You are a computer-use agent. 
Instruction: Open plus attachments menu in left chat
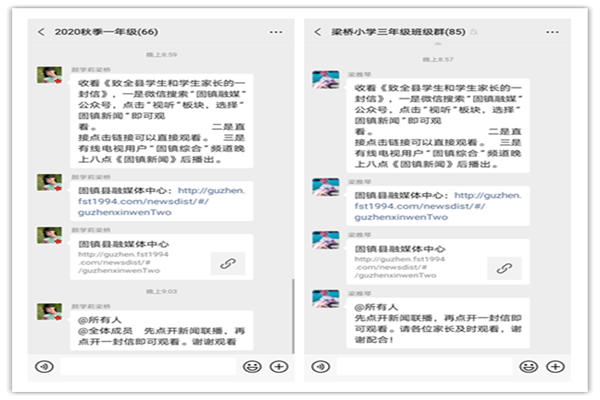(x=279, y=366)
